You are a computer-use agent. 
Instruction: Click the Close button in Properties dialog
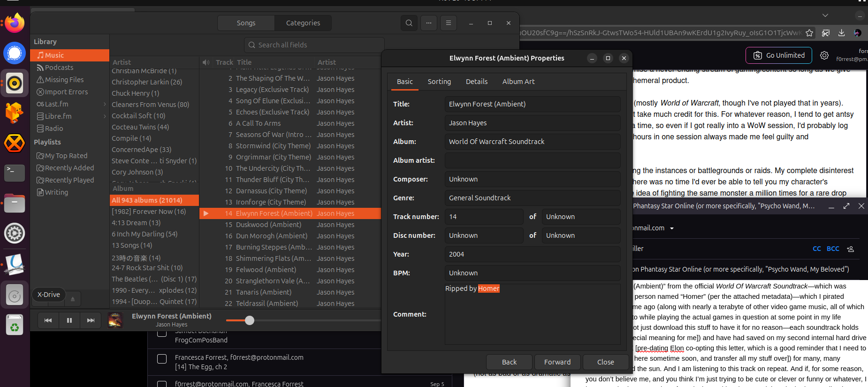click(605, 362)
